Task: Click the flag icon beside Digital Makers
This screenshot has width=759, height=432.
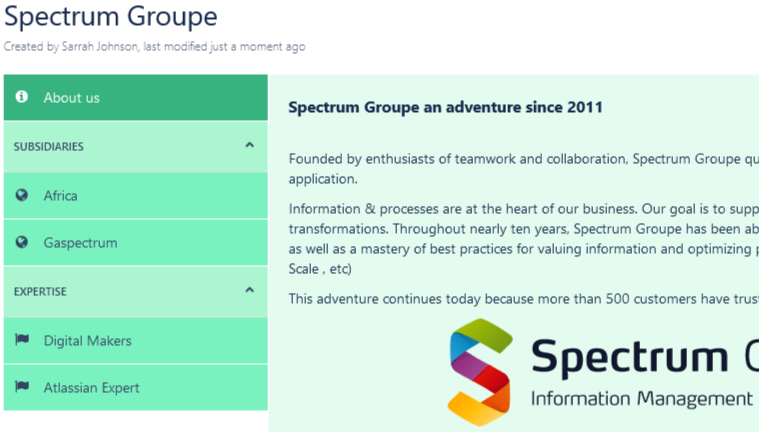Action: coord(22,341)
